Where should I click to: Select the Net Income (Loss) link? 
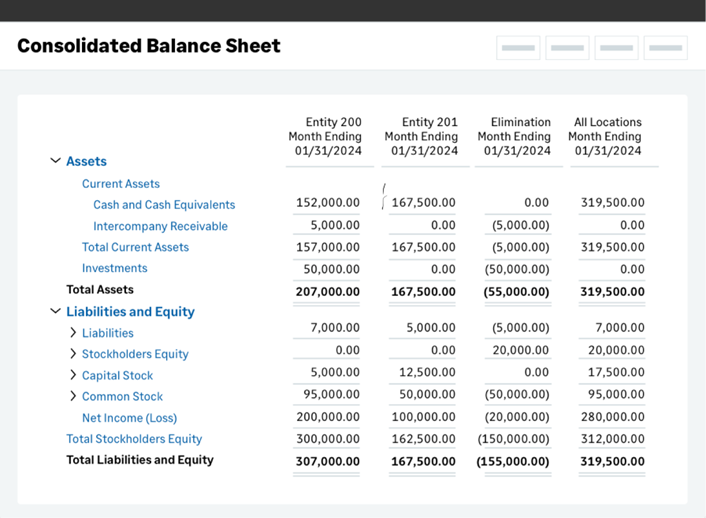[x=129, y=418]
